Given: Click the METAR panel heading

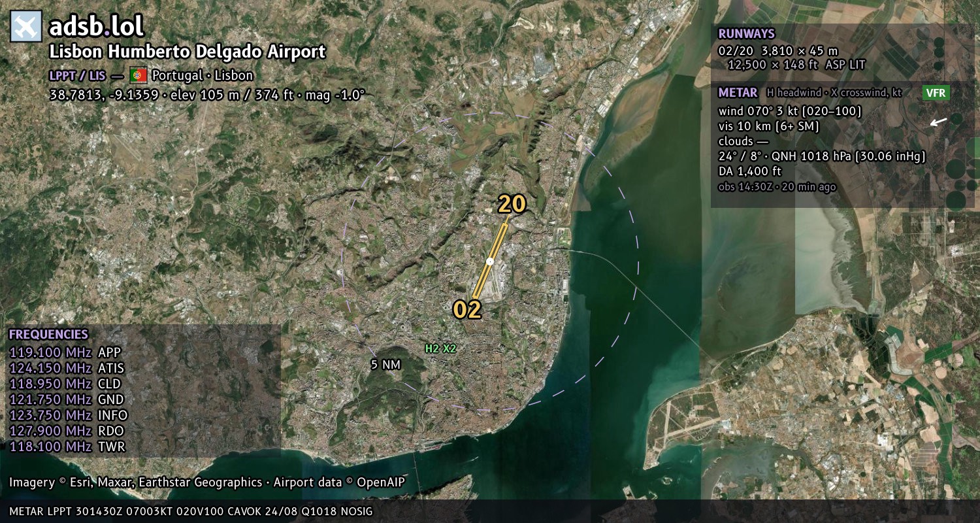Looking at the screenshot, I should pyautogui.click(x=738, y=93).
